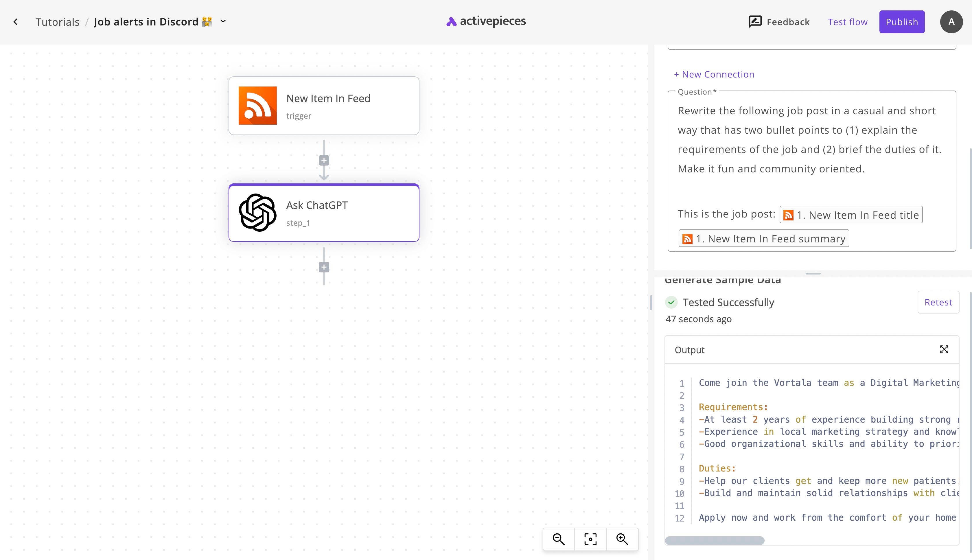Click the 'Tested Successfully' status text
972x560 pixels.
(728, 302)
